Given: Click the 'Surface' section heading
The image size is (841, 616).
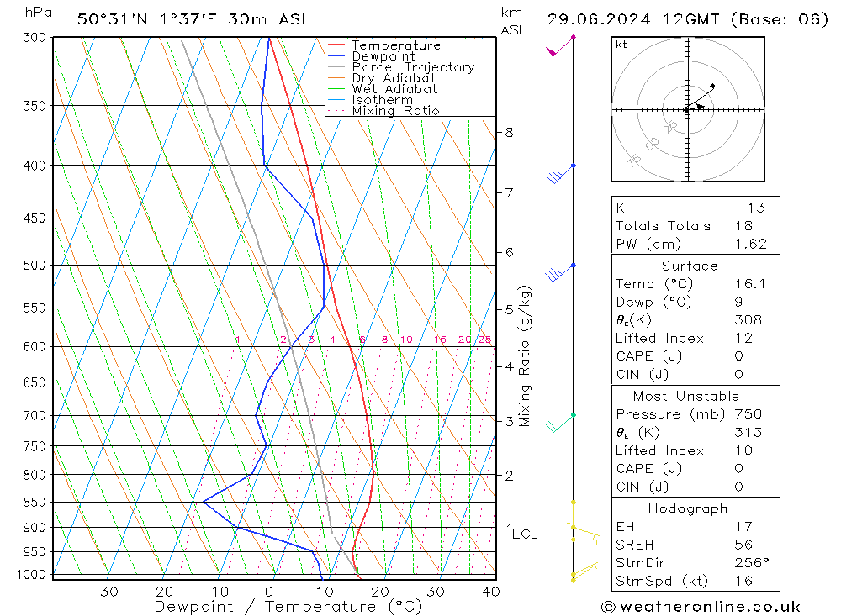Looking at the screenshot, I should [x=690, y=266].
